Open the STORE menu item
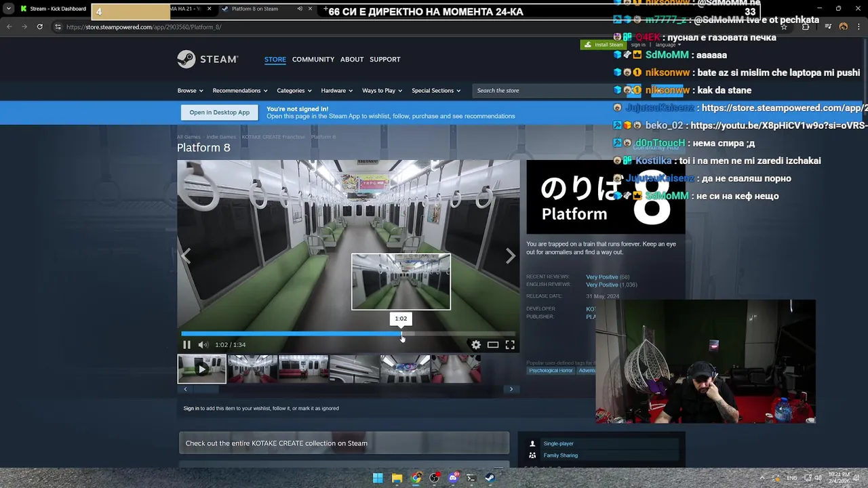Screen dimensions: 868x488 [x=275, y=60]
